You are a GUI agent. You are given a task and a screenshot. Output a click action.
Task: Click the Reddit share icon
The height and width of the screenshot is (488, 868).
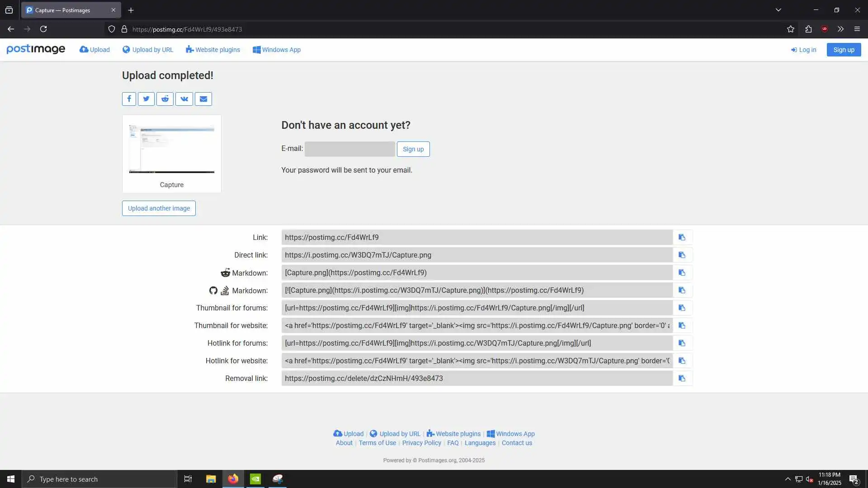pyautogui.click(x=165, y=99)
